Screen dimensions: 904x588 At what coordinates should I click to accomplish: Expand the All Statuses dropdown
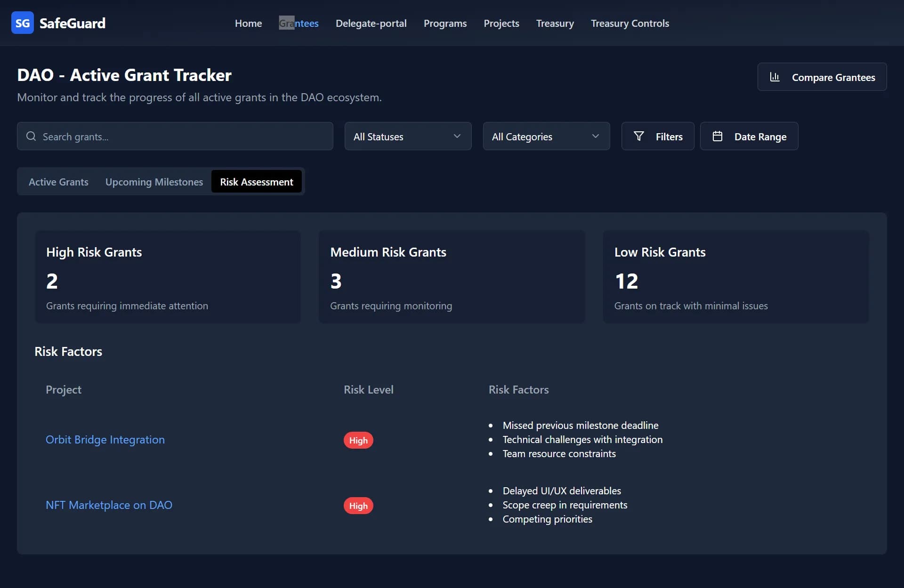coord(408,136)
